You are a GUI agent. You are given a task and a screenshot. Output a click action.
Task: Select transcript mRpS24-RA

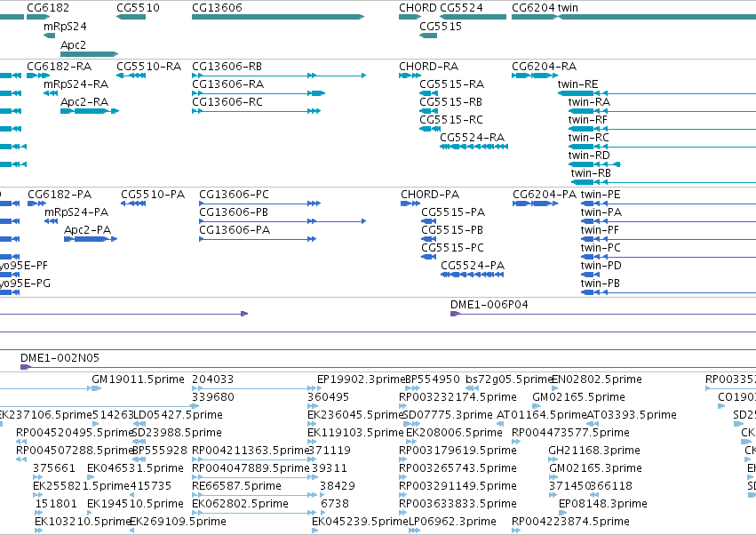76,84
